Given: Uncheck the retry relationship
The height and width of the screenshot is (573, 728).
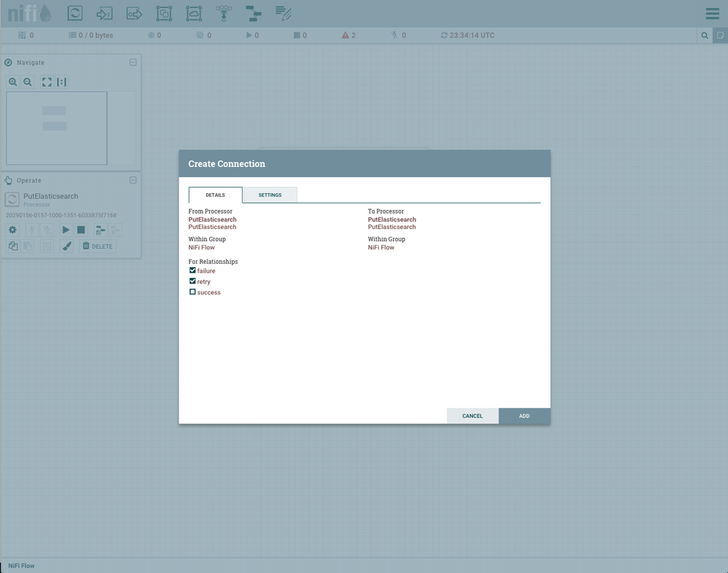Looking at the screenshot, I should tap(192, 281).
